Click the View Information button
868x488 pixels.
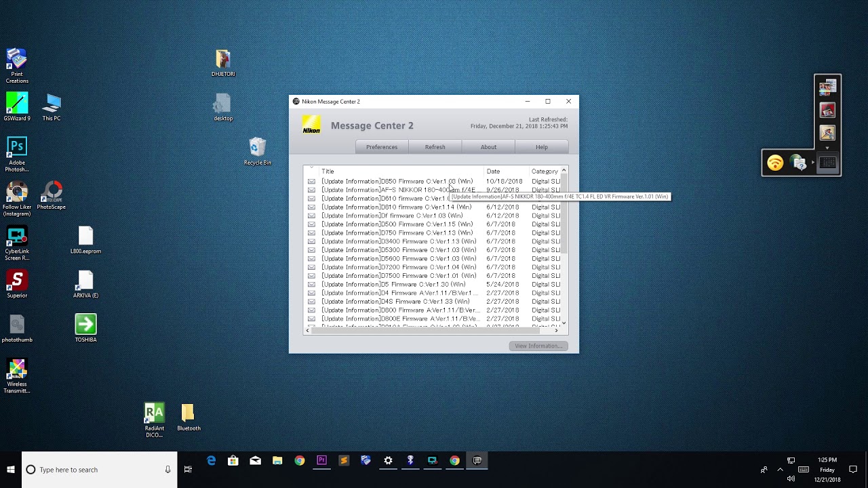(x=538, y=346)
